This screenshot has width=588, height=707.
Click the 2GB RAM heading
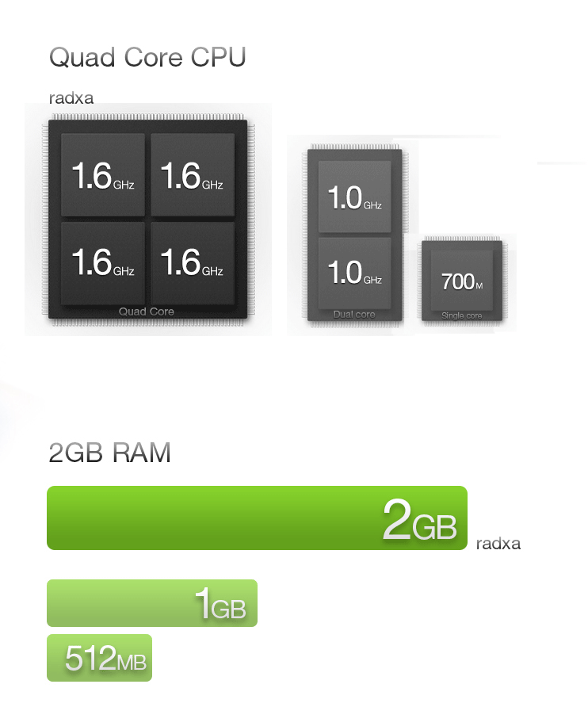tap(109, 453)
